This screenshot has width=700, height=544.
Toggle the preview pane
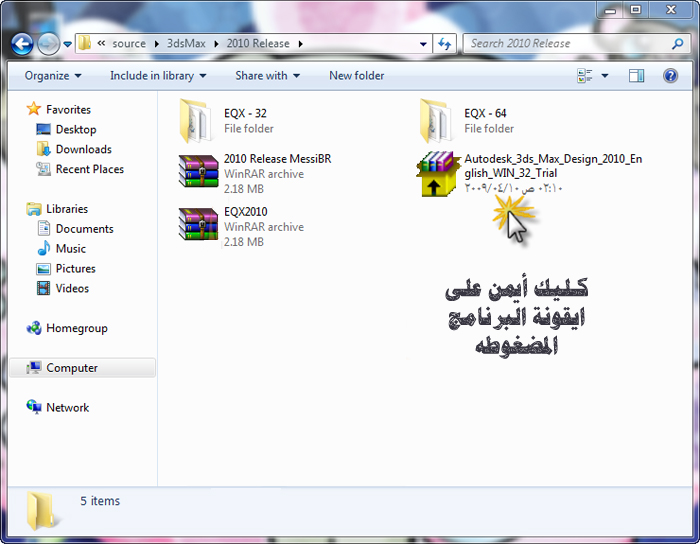636,75
